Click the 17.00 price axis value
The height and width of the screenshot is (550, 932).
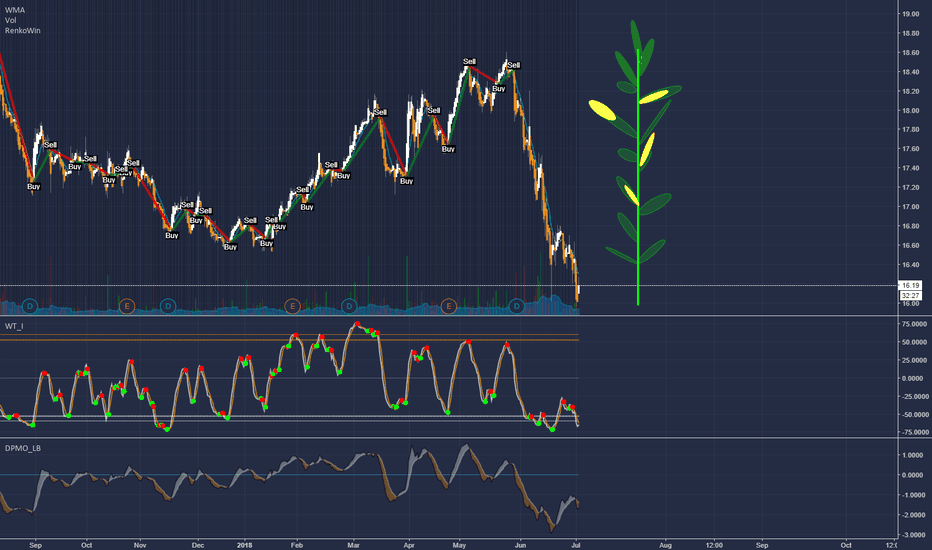click(911, 207)
